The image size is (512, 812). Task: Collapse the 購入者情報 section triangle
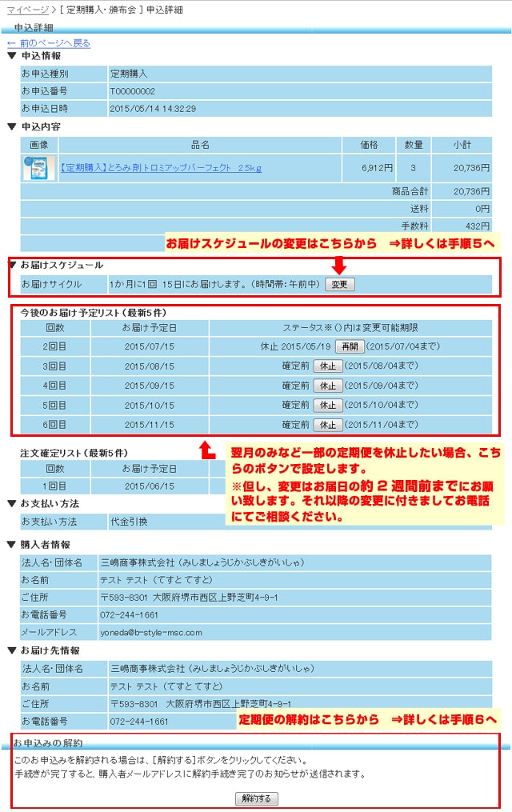point(12,544)
